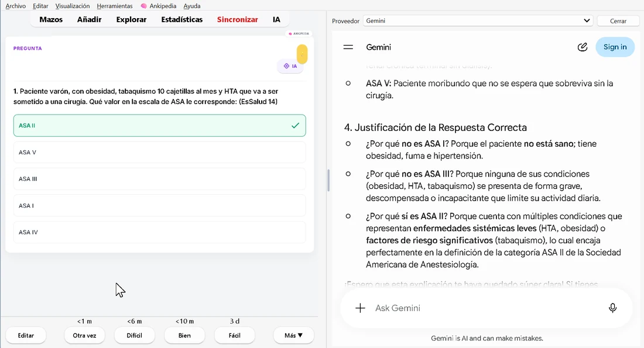Click the Editar card button
This screenshot has height=348, width=644.
point(26,335)
